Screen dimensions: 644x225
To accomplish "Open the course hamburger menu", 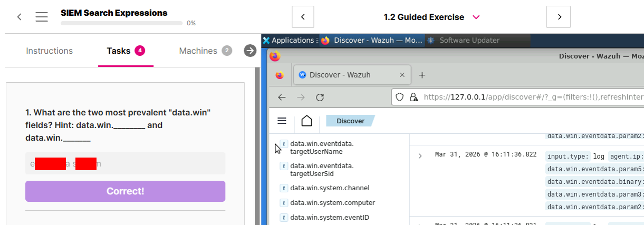I will (42, 17).
